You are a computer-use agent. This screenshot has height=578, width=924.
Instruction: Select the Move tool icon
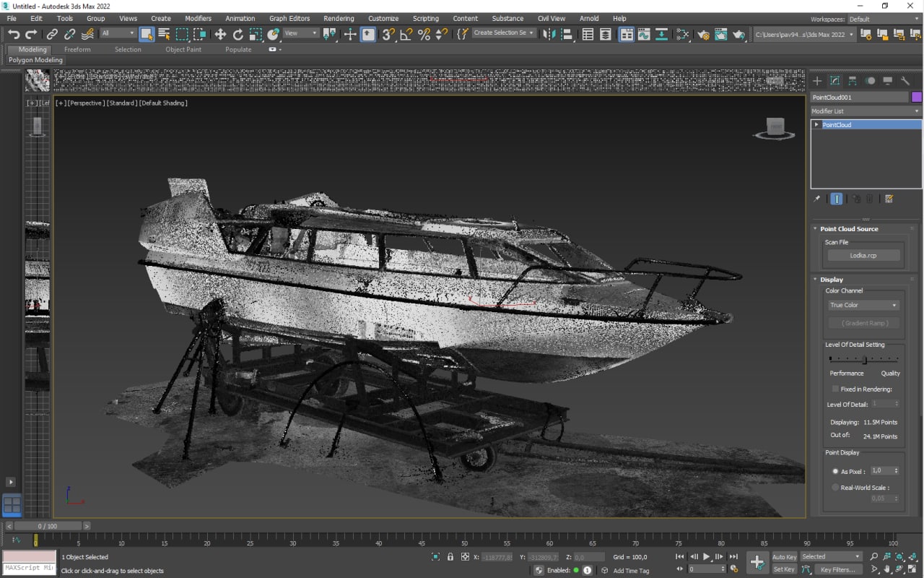[220, 34]
